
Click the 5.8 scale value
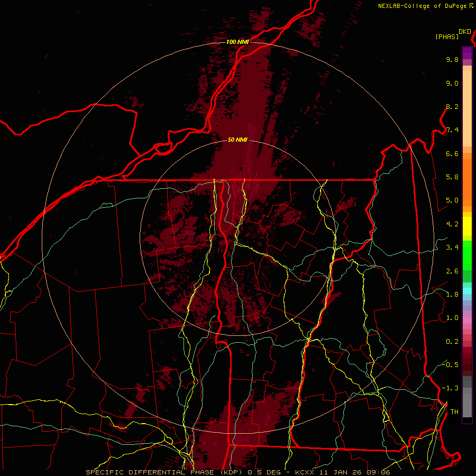[x=452, y=177]
